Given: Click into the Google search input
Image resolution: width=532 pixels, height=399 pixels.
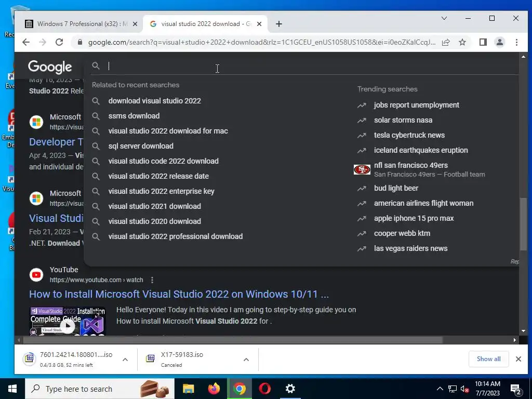Looking at the screenshot, I should tap(305, 66).
